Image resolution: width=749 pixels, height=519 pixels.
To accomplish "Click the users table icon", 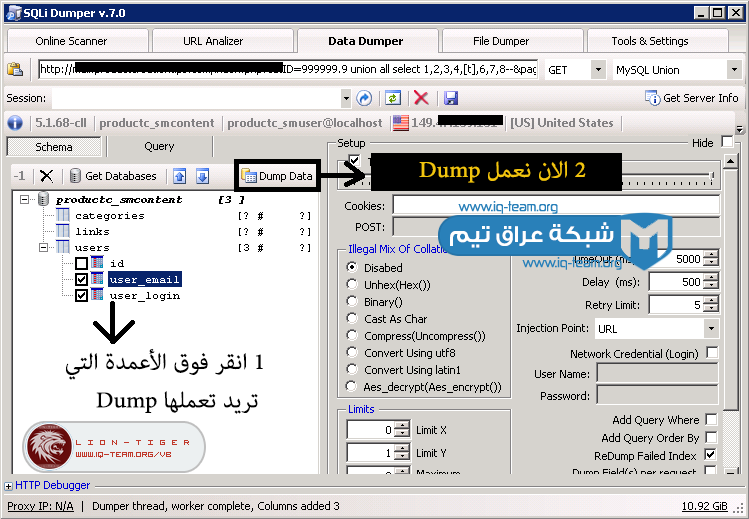I will click(63, 247).
